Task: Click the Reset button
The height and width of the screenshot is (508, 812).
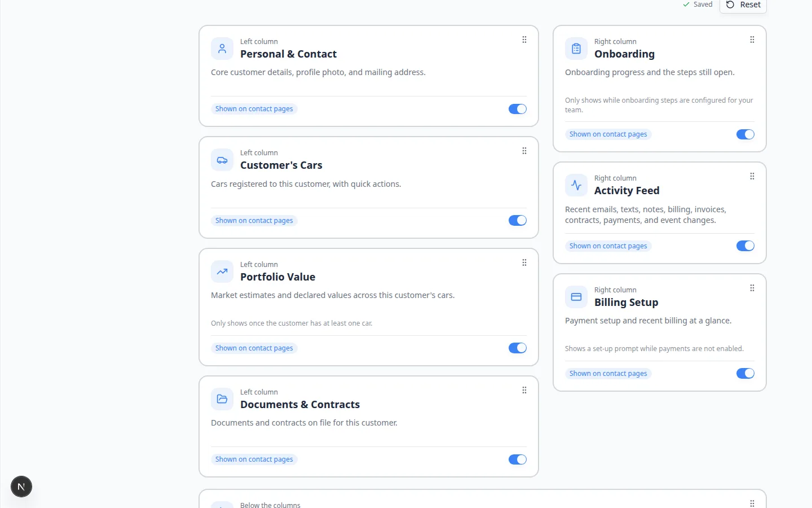Action: (x=743, y=5)
